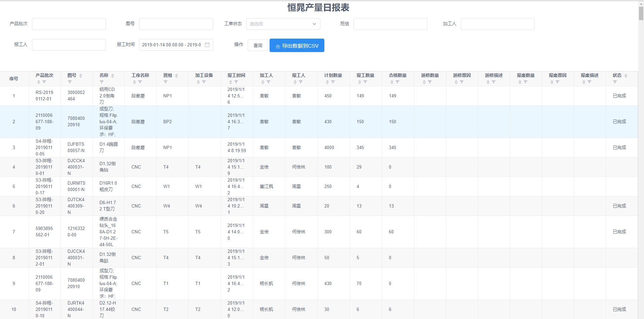Open filter for 产品批次 column

44,82
